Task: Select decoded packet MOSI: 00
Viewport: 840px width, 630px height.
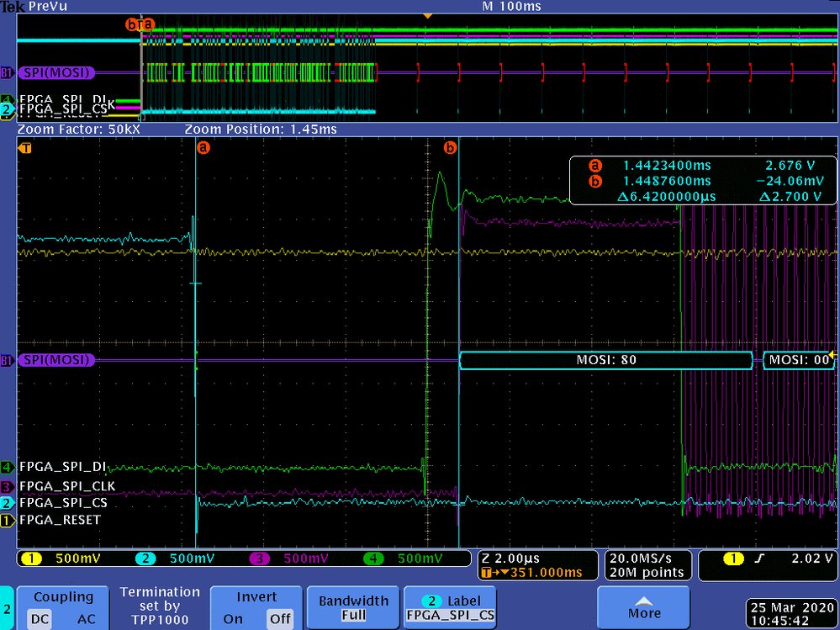Action: click(x=798, y=360)
